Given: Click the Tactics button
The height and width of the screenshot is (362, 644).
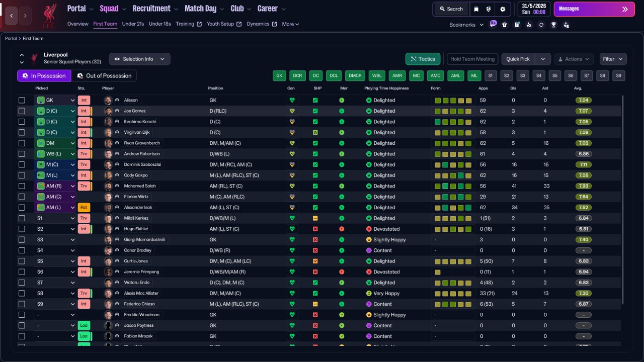Looking at the screenshot, I should tap(423, 59).
